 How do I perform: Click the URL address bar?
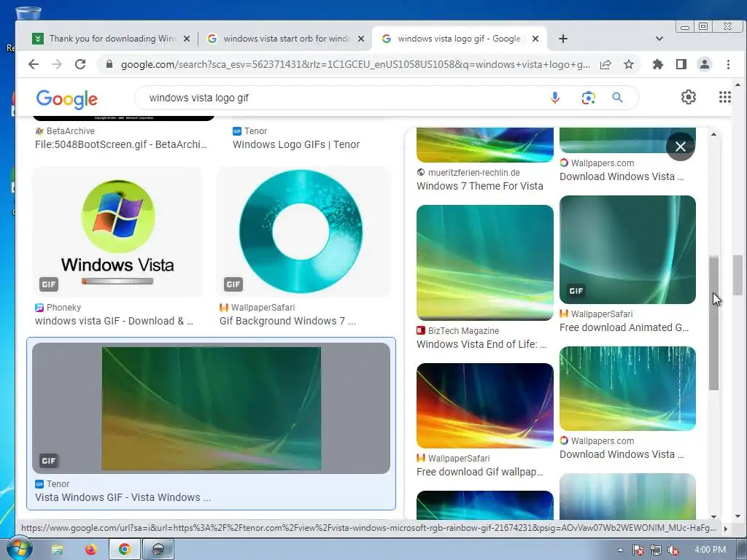[355, 64]
